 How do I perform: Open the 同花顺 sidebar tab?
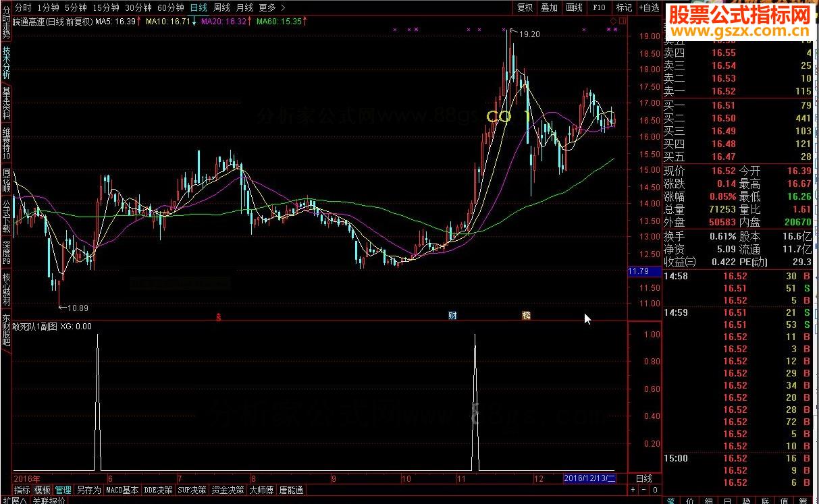pos(6,181)
